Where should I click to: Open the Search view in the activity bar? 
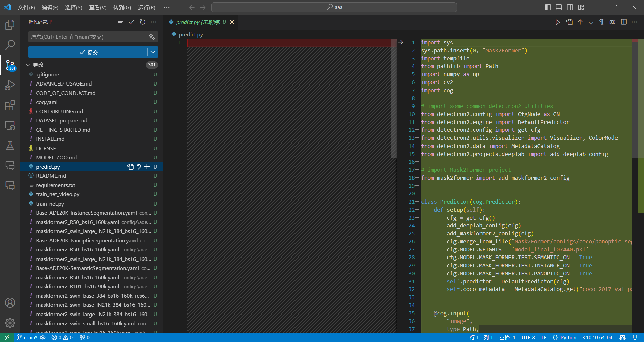click(10, 44)
